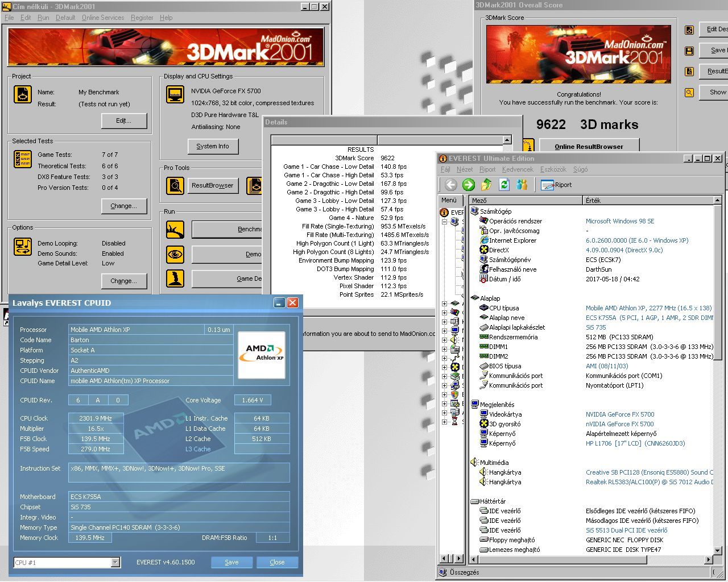The height and width of the screenshot is (582, 728).
Task: Open Riport wizard from EVEREST toolbar
Action: pos(556,185)
